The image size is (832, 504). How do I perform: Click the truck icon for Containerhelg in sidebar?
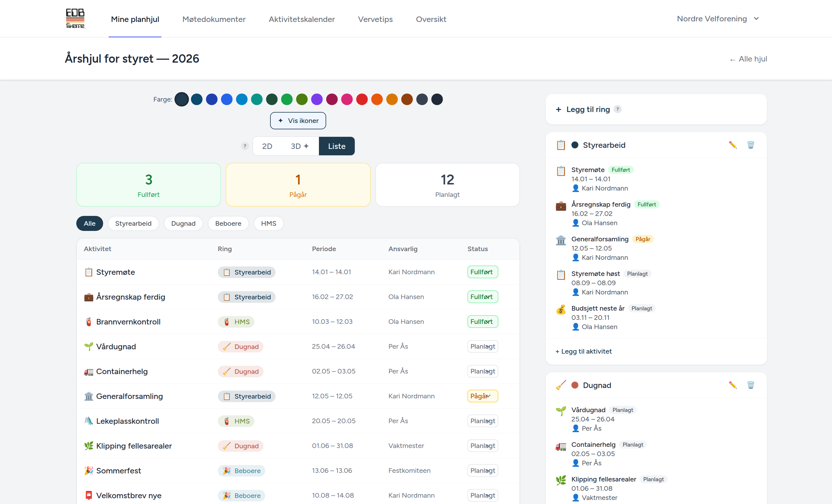[x=561, y=446]
